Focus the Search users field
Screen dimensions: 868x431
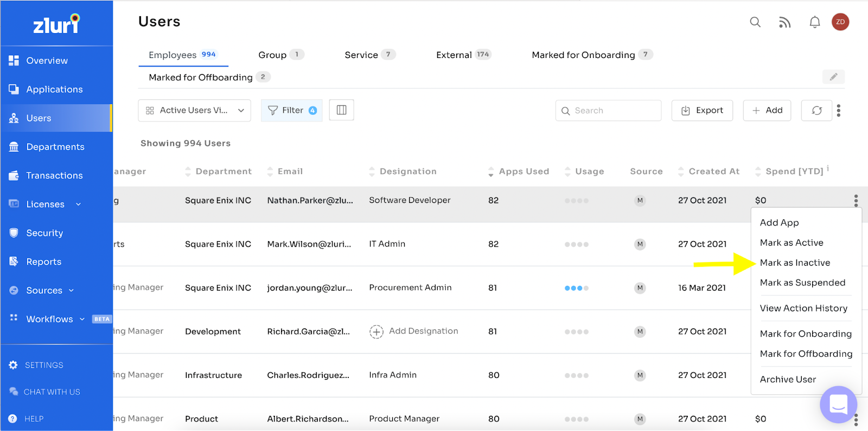[608, 111]
